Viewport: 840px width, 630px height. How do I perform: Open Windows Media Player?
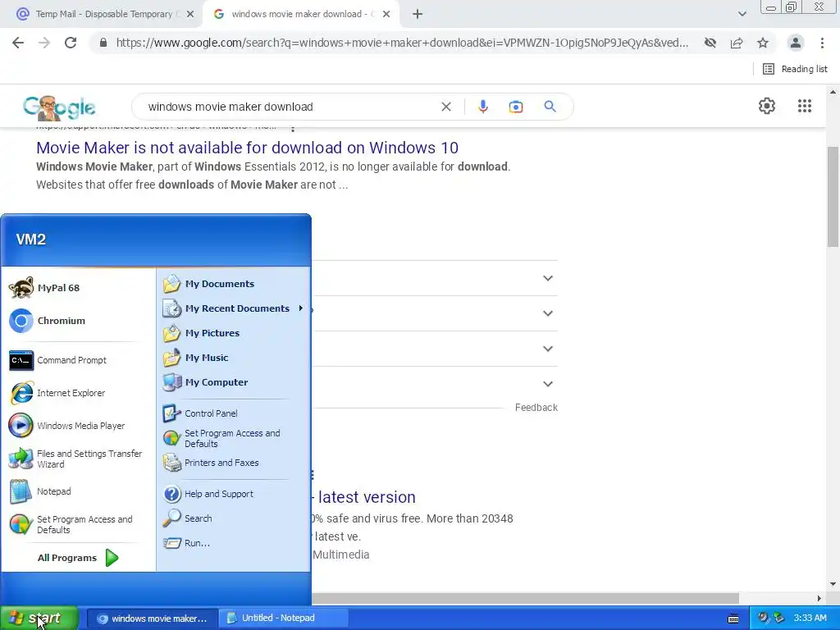[x=78, y=426]
